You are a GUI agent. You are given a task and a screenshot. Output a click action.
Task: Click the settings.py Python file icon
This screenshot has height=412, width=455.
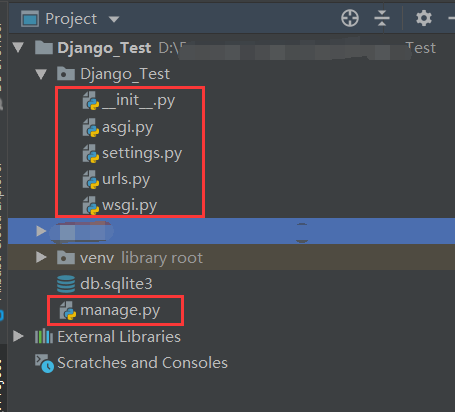tap(91, 153)
